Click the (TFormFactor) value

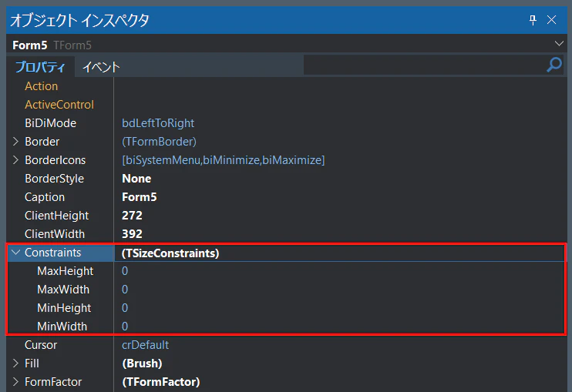tap(161, 382)
